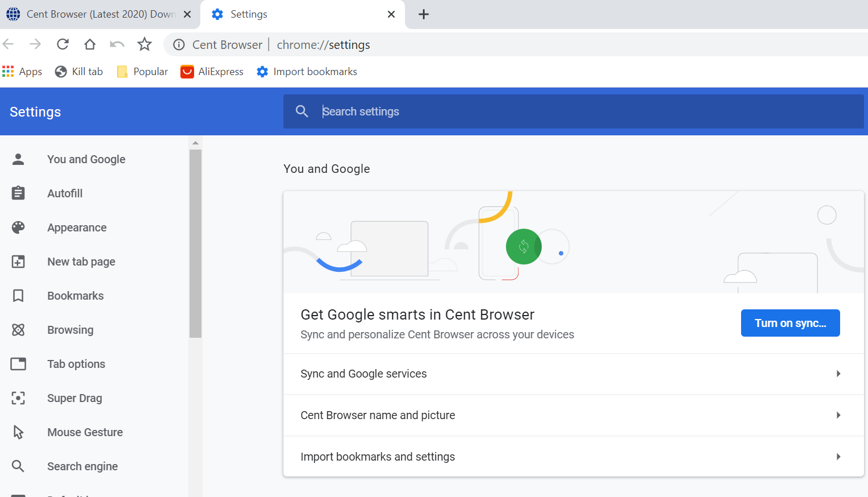
Task: Focus the Search settings field
Action: (573, 111)
